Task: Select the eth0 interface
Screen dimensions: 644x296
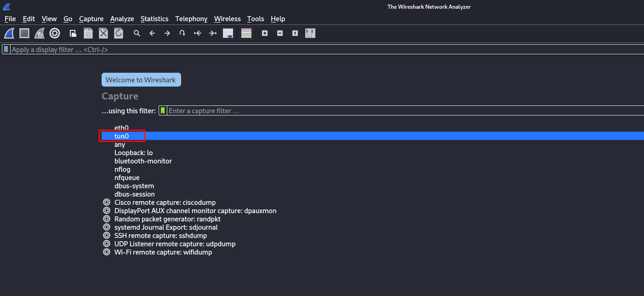Action: click(x=121, y=128)
